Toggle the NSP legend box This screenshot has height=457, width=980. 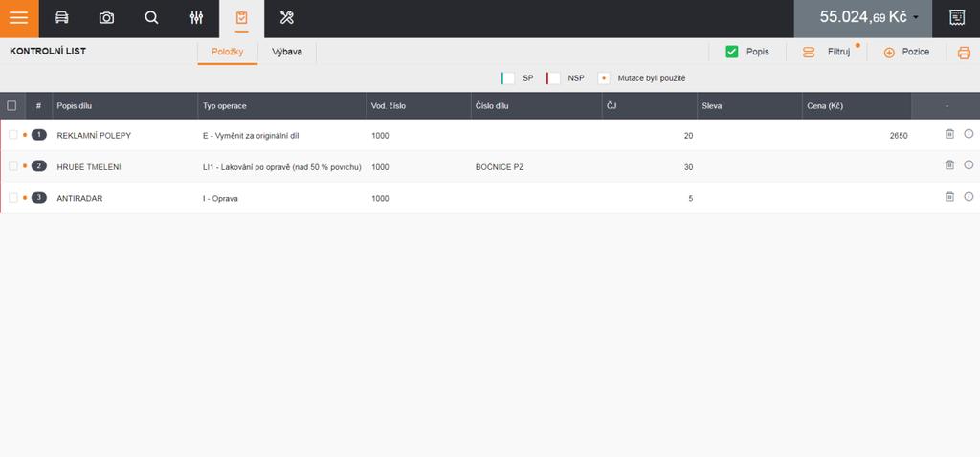554,78
